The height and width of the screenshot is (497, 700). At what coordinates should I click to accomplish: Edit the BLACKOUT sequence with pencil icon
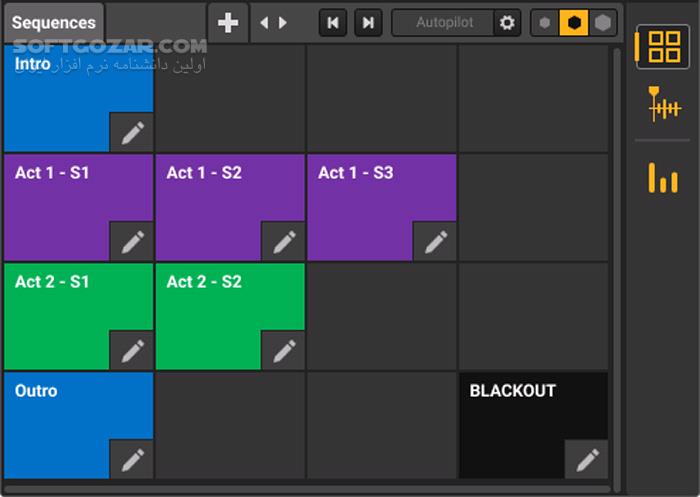[587, 459]
